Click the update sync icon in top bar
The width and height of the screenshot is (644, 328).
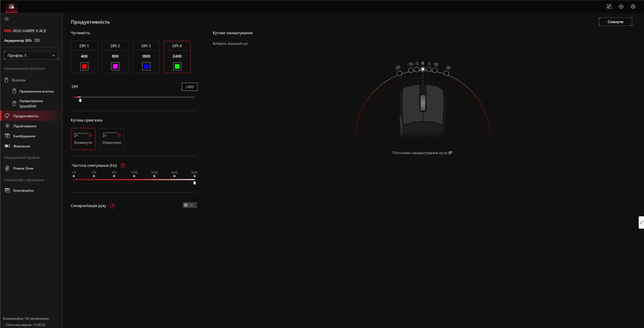click(x=621, y=7)
